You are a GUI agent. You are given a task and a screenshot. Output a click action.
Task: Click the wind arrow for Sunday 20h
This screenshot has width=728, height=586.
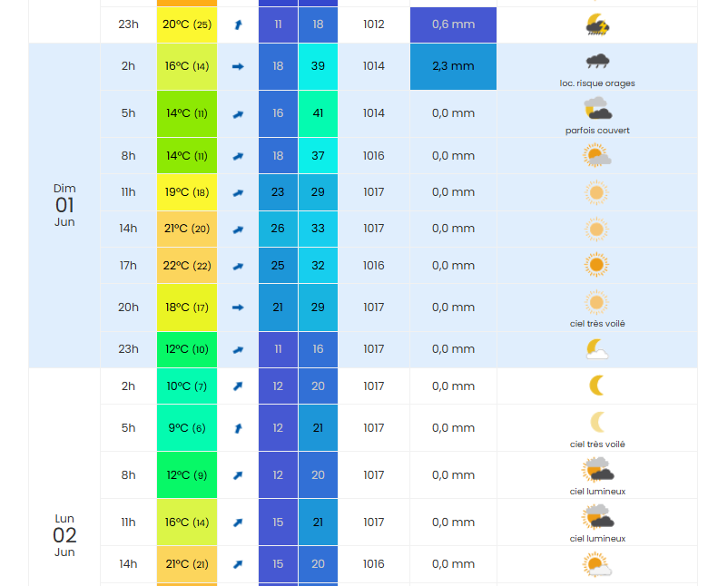[x=238, y=308]
